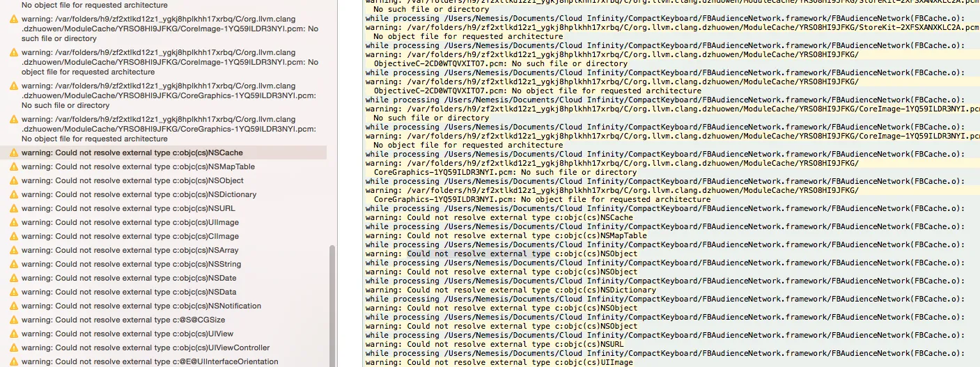
Task: Click the warning triangle for the NSArray issue
Action: click(14, 250)
